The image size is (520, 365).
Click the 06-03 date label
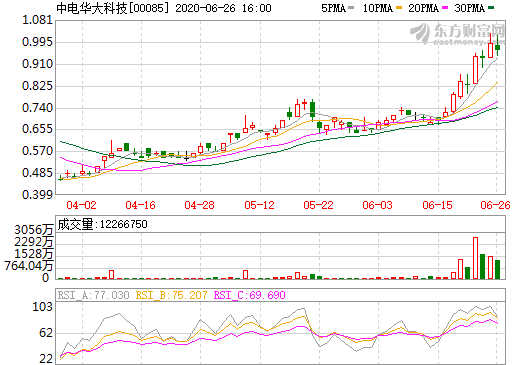point(377,205)
